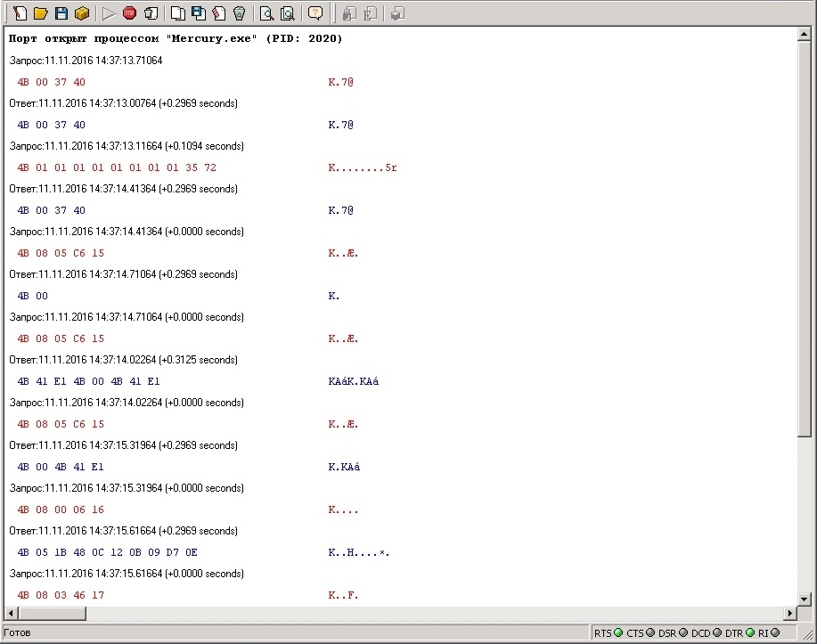Viewport: 817px width, 644px height.
Task: Select the first request hex line 4B 00 37 40
Action: 51,82
